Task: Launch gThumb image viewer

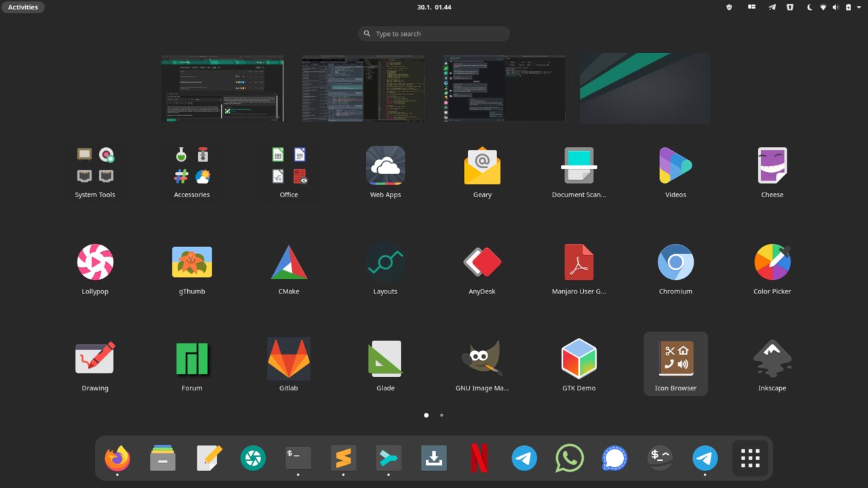Action: coord(191,261)
